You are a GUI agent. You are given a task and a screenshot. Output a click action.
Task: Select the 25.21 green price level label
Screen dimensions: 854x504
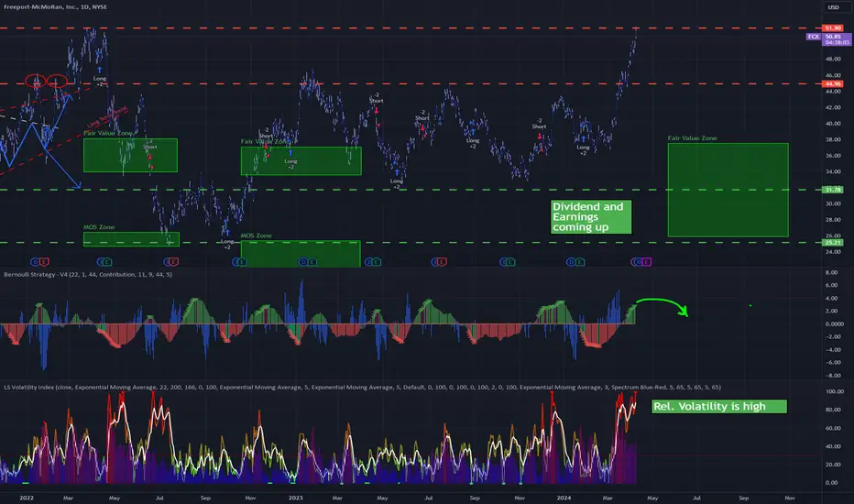(x=833, y=243)
